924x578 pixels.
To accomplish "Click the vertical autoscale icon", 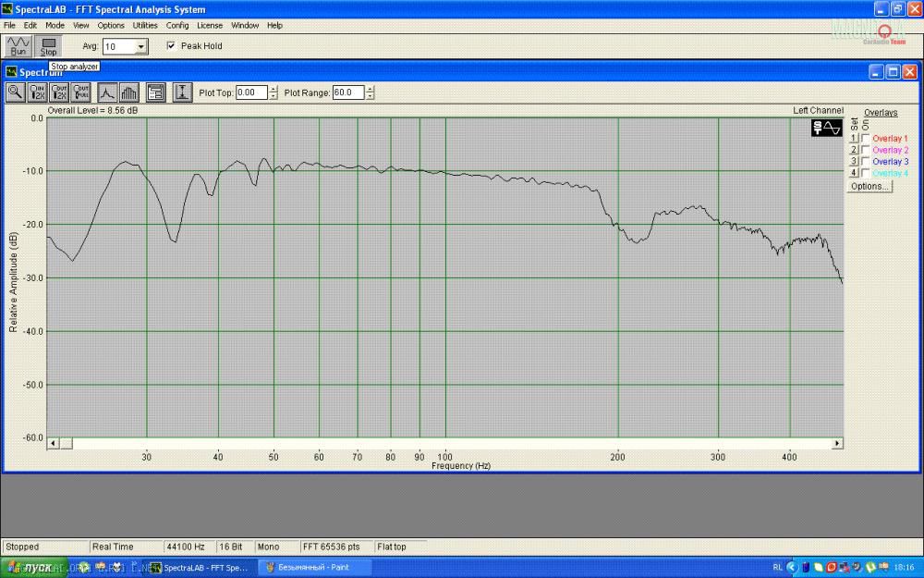I will pyautogui.click(x=182, y=92).
